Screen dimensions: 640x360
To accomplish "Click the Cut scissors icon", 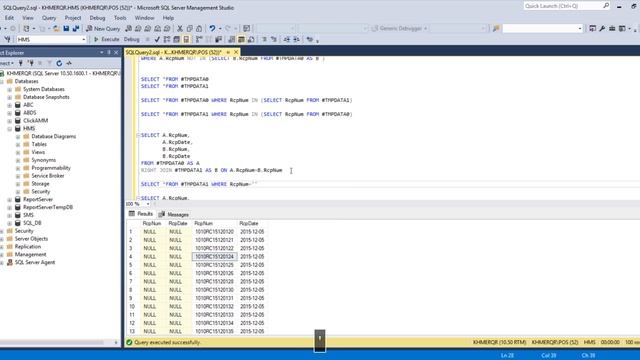I will click(x=180, y=29).
